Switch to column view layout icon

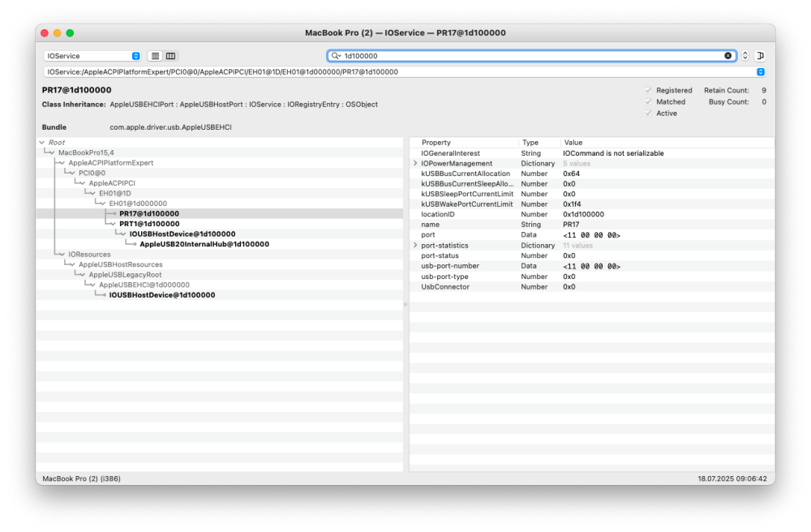point(170,56)
